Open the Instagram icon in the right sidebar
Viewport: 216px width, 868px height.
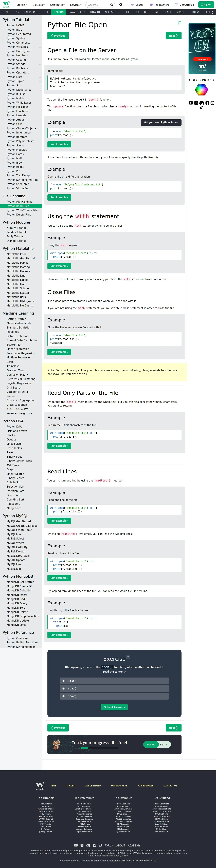[x=212, y=103]
